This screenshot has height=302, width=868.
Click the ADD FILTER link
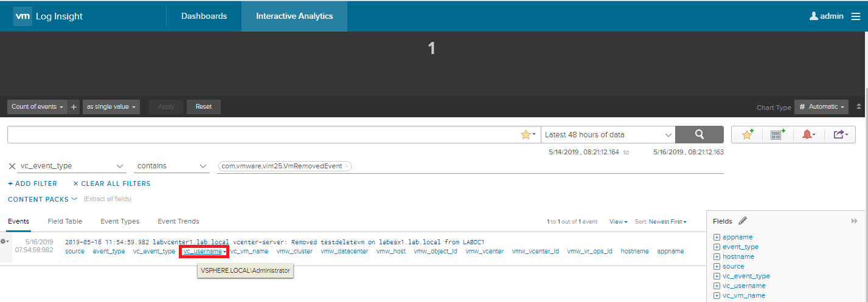coord(33,184)
